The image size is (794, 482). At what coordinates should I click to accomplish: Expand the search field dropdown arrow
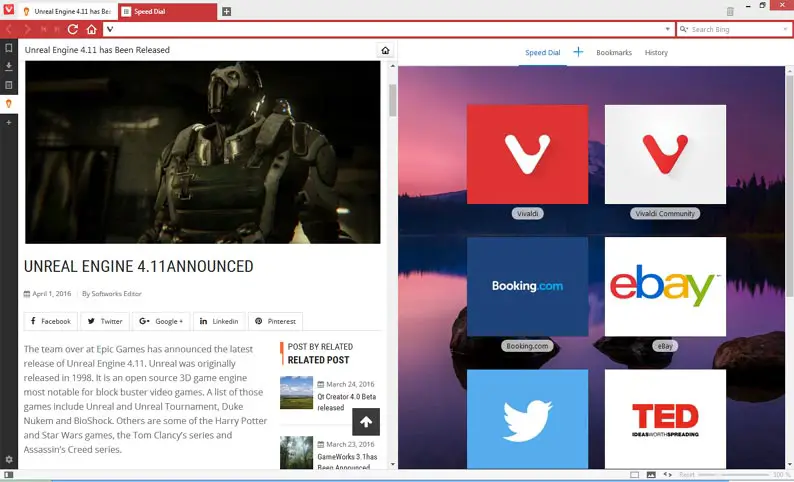click(x=785, y=29)
